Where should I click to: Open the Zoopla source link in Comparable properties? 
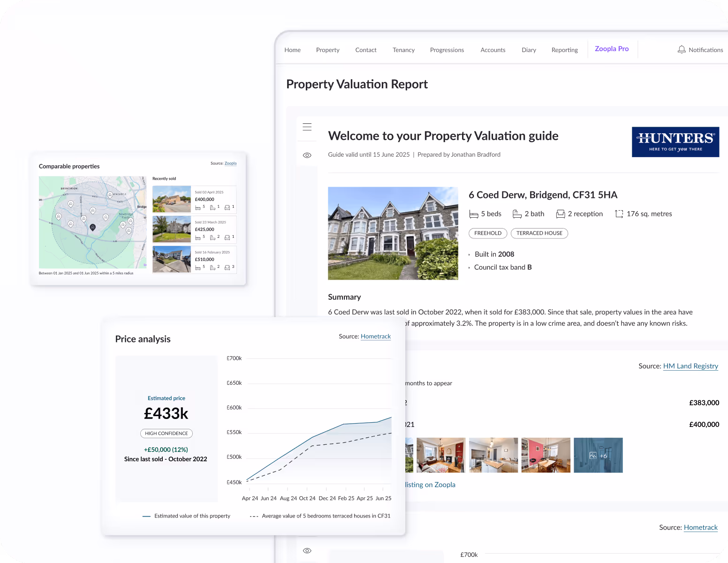pyautogui.click(x=230, y=163)
